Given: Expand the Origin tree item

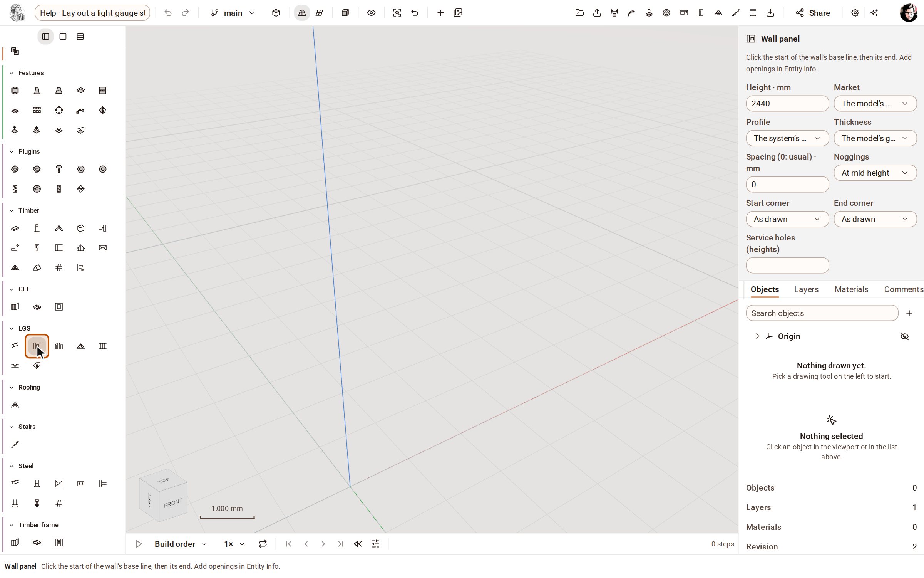Looking at the screenshot, I should pyautogui.click(x=757, y=336).
